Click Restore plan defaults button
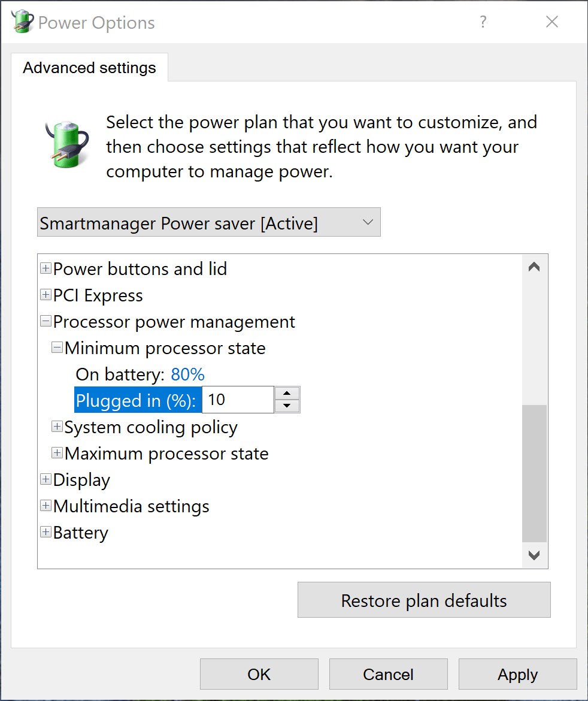588x701 pixels. 423,600
